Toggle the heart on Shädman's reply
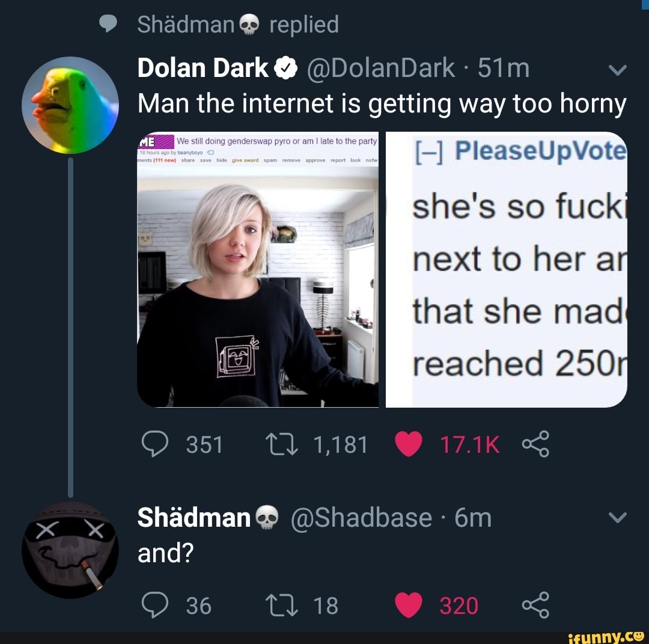 tap(409, 605)
